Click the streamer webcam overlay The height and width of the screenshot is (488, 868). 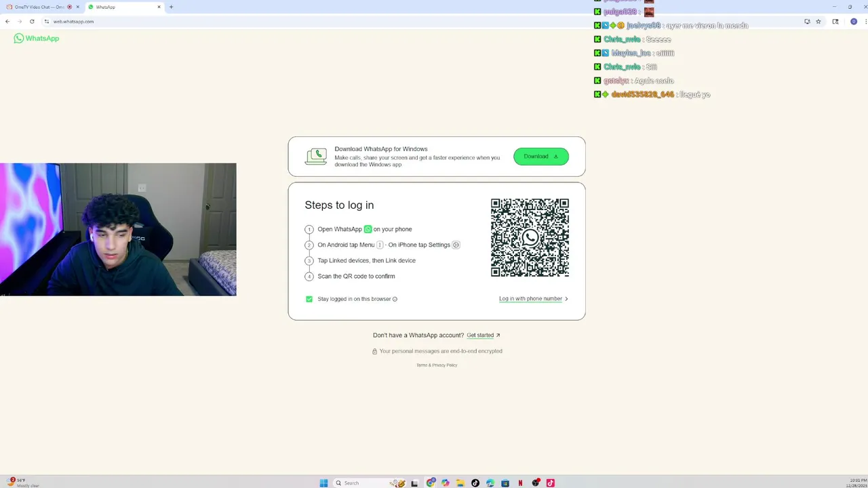coord(118,229)
